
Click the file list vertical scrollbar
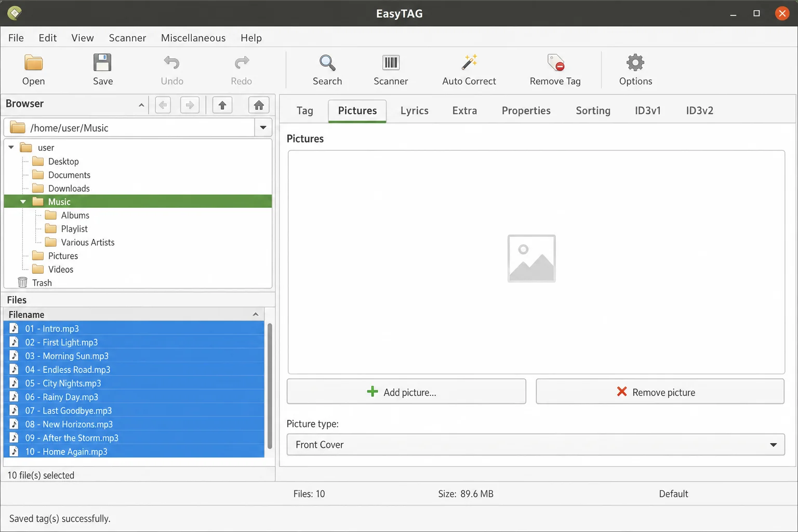tap(270, 385)
